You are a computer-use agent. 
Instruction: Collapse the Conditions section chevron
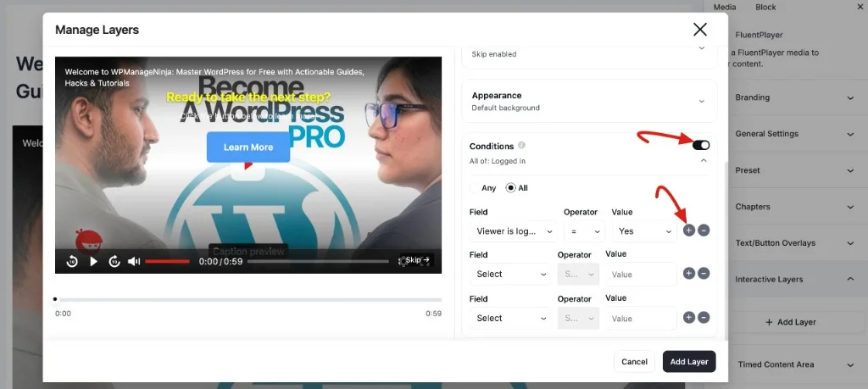[x=704, y=160]
